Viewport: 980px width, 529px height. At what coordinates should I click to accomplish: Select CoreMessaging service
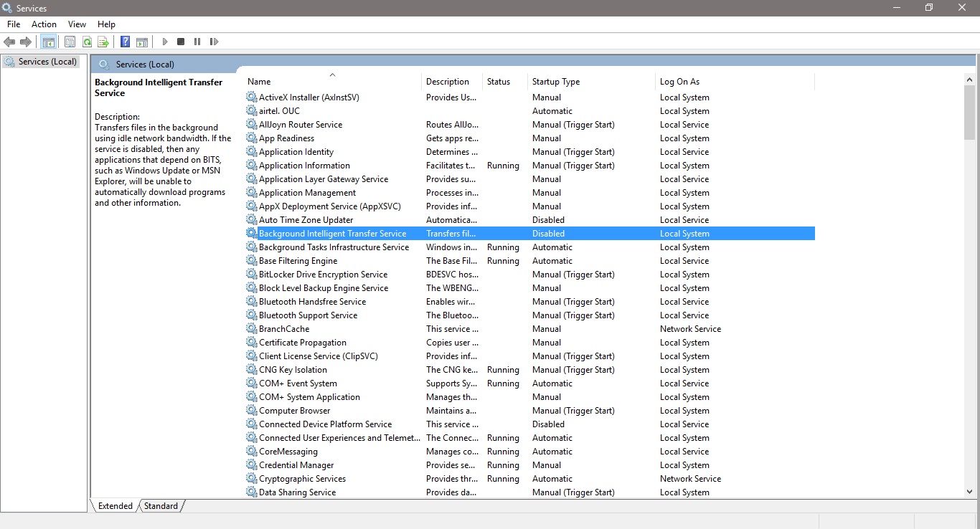[288, 452]
